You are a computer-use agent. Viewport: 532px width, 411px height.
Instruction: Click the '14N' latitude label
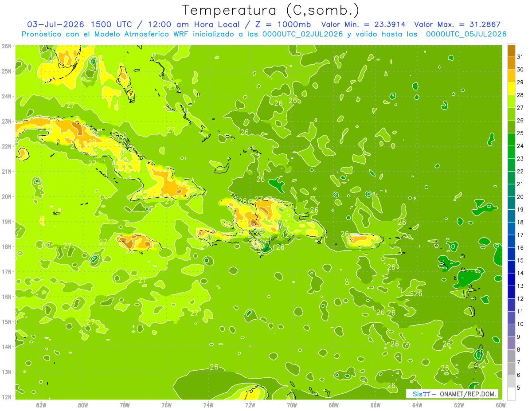[x=7, y=347]
